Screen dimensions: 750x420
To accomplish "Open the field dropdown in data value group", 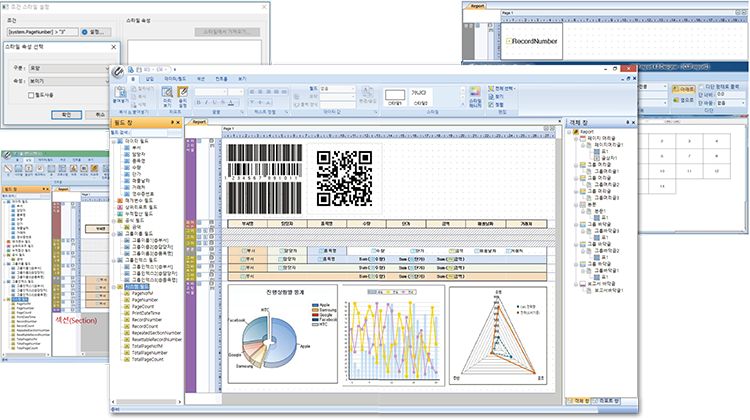I will point(338,88).
